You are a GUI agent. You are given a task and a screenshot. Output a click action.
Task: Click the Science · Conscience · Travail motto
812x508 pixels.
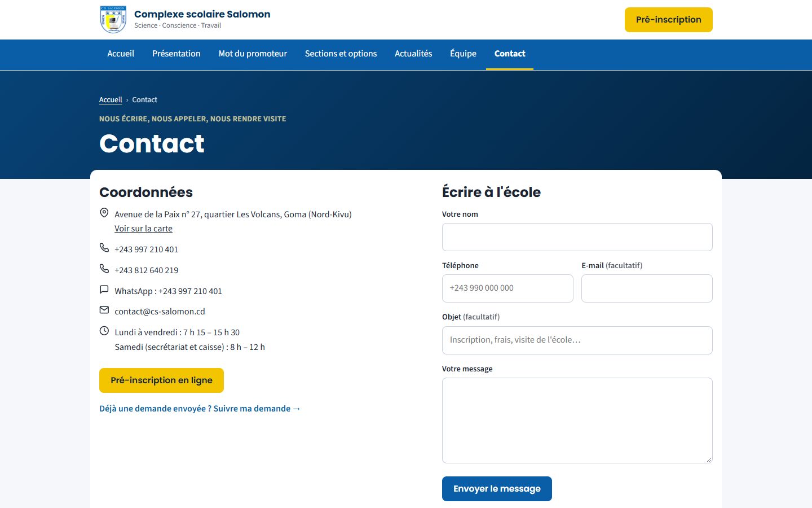[x=178, y=25]
